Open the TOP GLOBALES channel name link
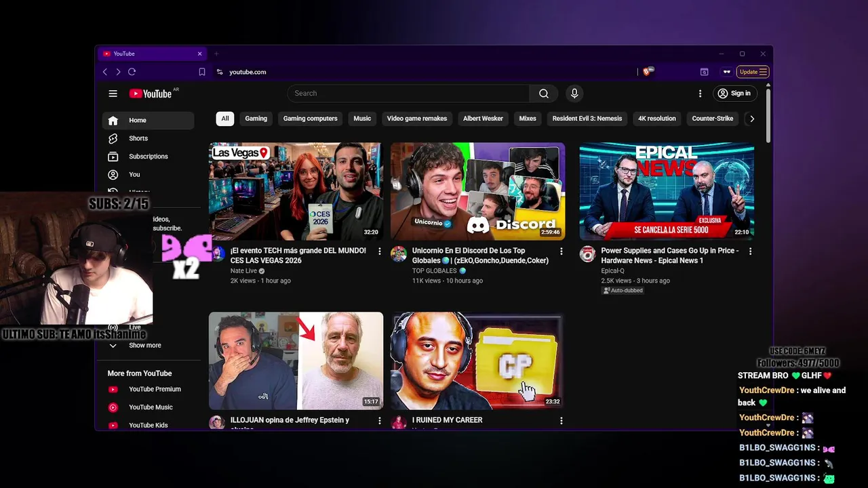Image resolution: width=868 pixels, height=488 pixels. coord(435,271)
